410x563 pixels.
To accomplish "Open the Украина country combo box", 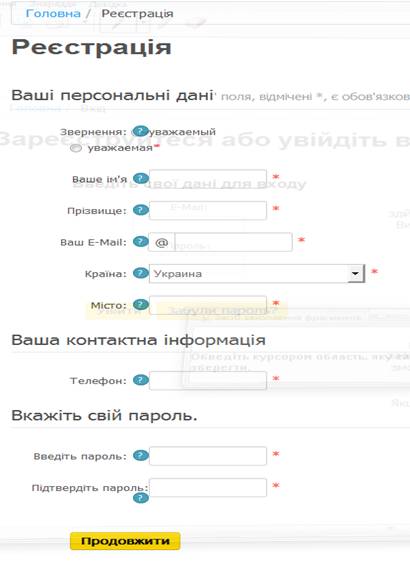I will pos(257,274).
